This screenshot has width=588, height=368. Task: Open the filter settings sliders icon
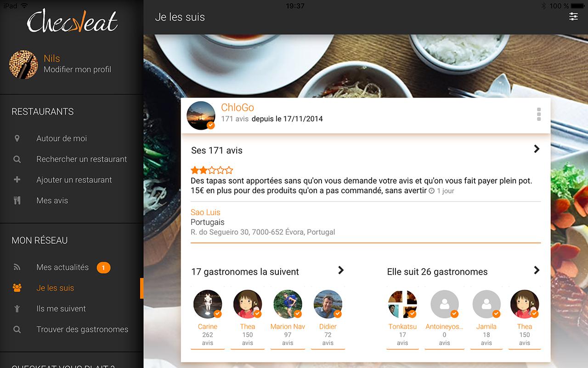pyautogui.click(x=573, y=17)
